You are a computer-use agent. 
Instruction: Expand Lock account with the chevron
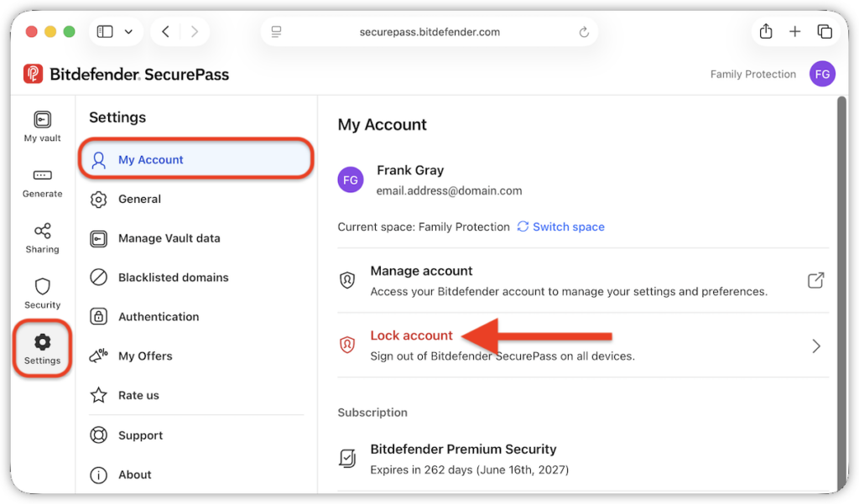[816, 346]
